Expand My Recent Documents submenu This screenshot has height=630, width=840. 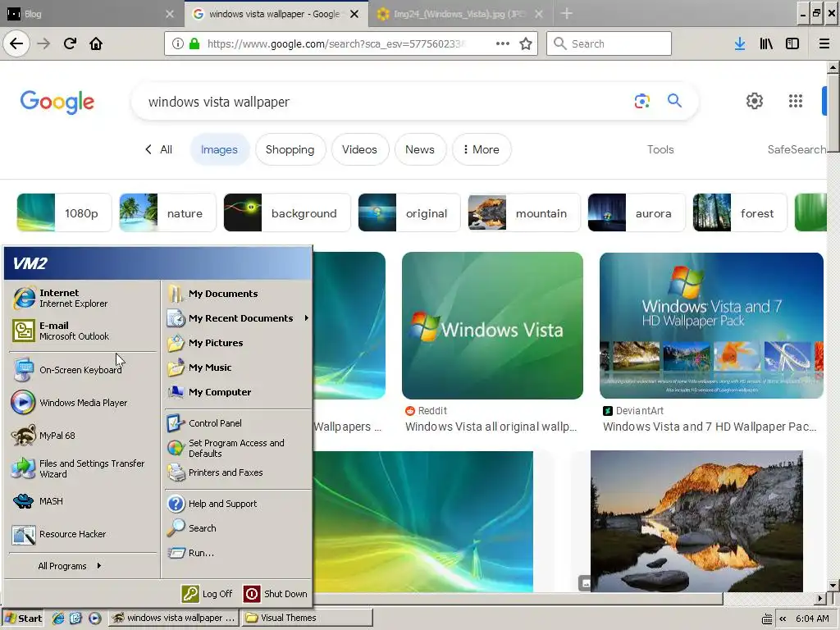(x=237, y=318)
